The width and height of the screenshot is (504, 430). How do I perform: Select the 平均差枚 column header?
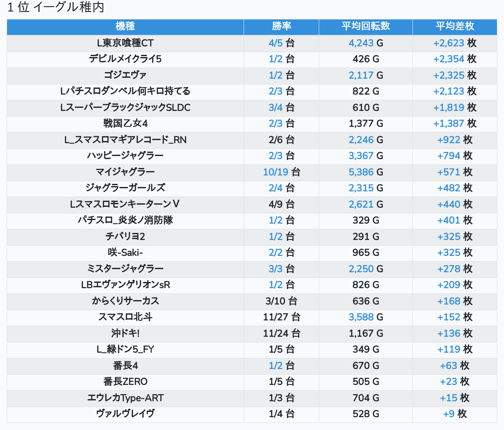pyautogui.click(x=455, y=27)
